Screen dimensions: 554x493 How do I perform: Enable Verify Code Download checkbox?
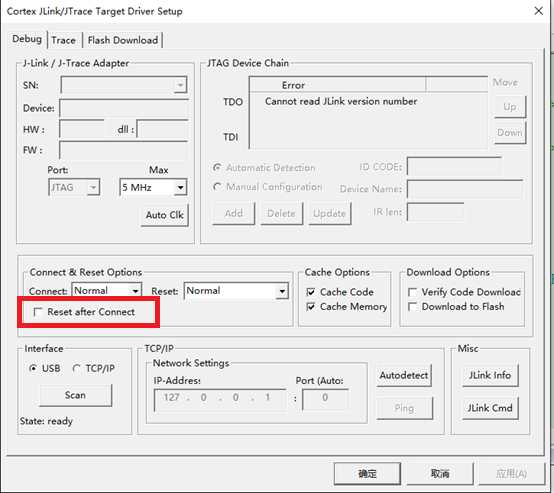[412, 292]
